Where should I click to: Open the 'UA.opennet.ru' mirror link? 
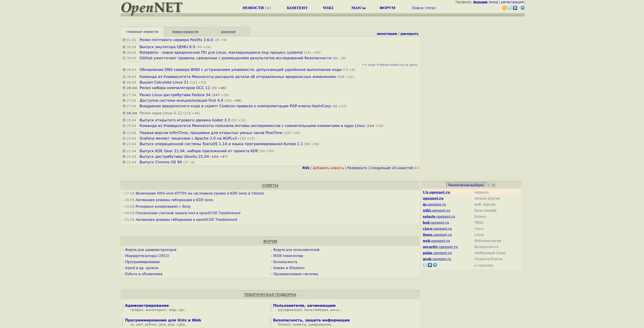pos(436,192)
